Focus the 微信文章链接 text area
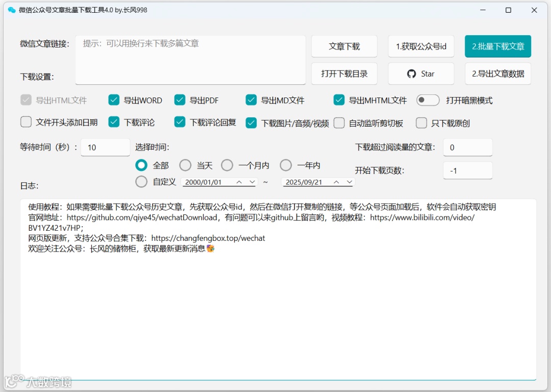Screen dimensions: 551x392 point(190,60)
